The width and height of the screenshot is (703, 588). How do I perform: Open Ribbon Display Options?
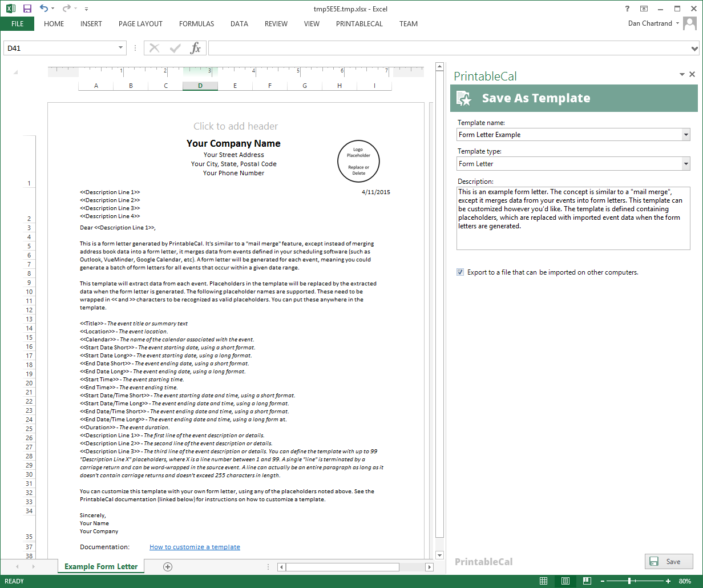[x=644, y=9]
